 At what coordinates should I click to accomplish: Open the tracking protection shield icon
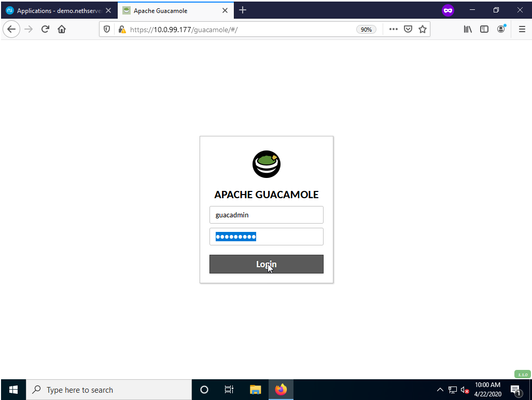[x=106, y=30]
